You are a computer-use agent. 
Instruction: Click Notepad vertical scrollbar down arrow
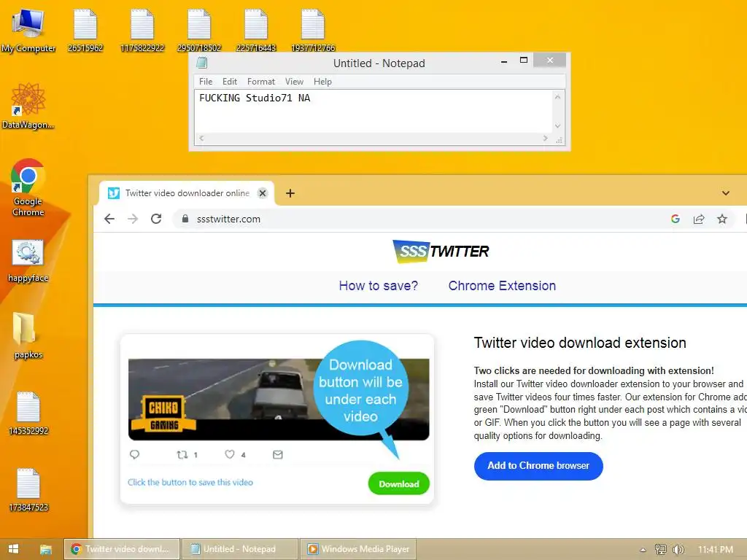(558, 126)
